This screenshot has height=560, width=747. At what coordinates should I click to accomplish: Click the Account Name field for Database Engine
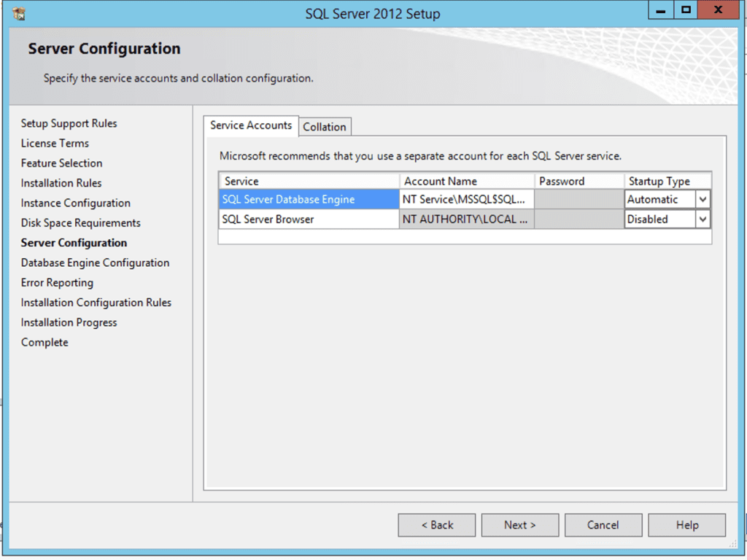click(465, 198)
